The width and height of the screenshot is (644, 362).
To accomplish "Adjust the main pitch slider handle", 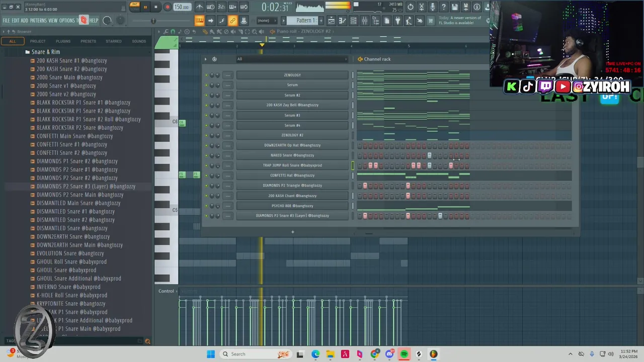I will click(153, 21).
